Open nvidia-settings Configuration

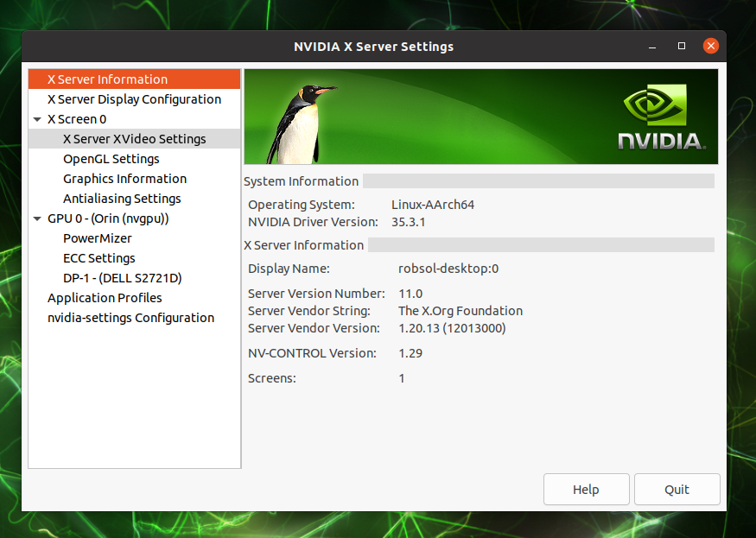click(130, 318)
